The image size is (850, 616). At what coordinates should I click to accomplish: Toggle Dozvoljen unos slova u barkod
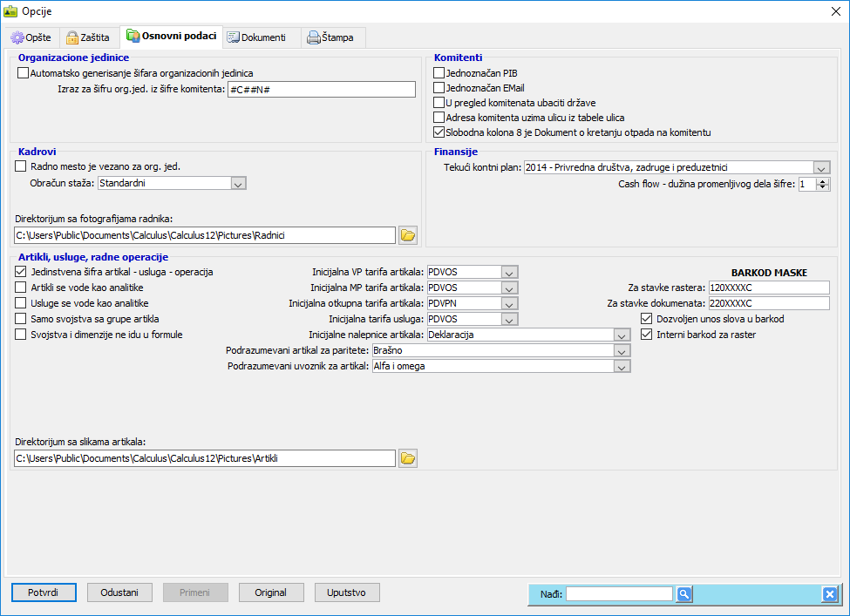click(x=646, y=319)
